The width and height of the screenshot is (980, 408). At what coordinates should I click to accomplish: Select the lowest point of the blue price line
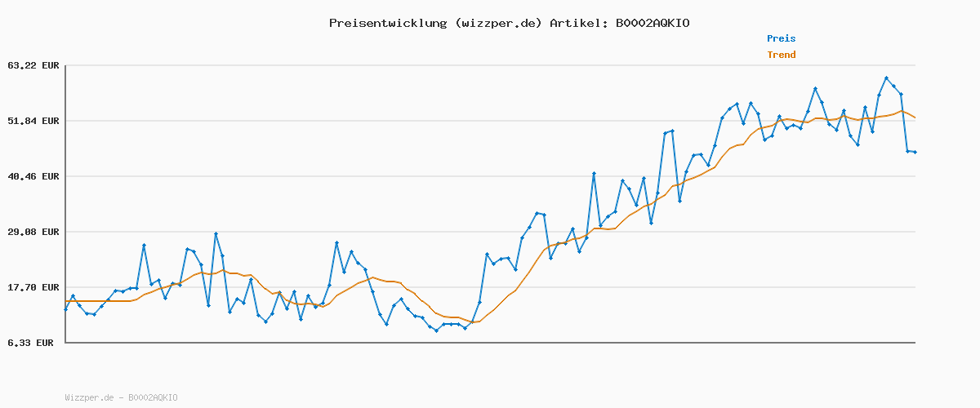click(x=436, y=330)
